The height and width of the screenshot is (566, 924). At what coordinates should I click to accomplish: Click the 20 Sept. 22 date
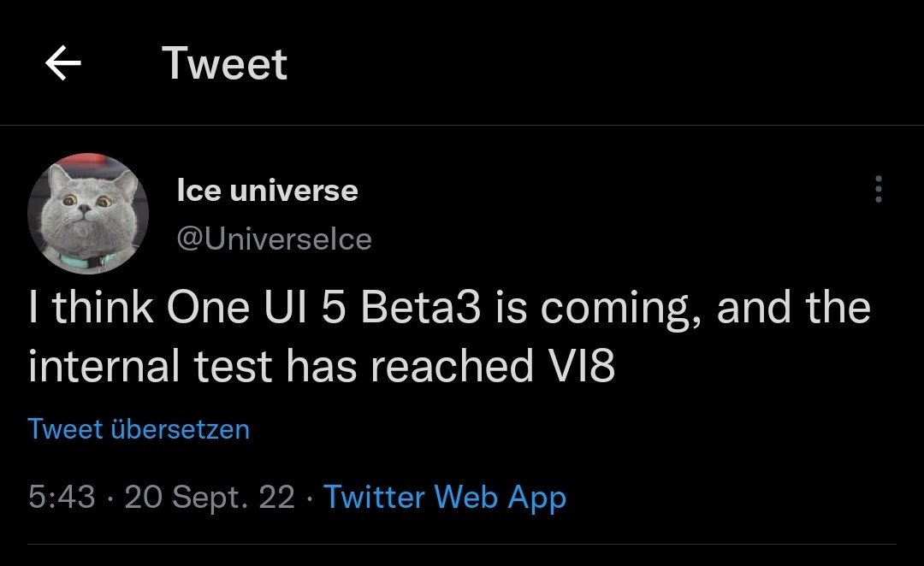210,497
